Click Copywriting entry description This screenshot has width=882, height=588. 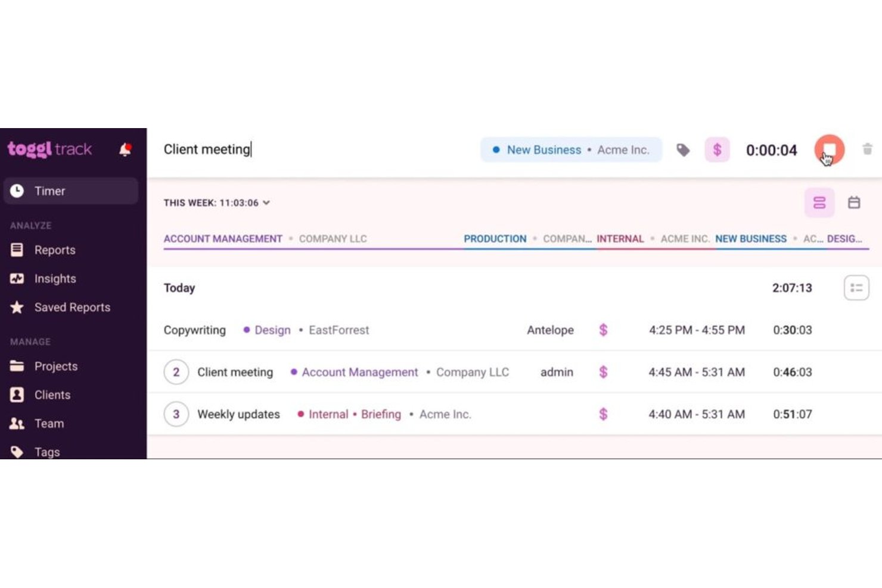coord(195,330)
